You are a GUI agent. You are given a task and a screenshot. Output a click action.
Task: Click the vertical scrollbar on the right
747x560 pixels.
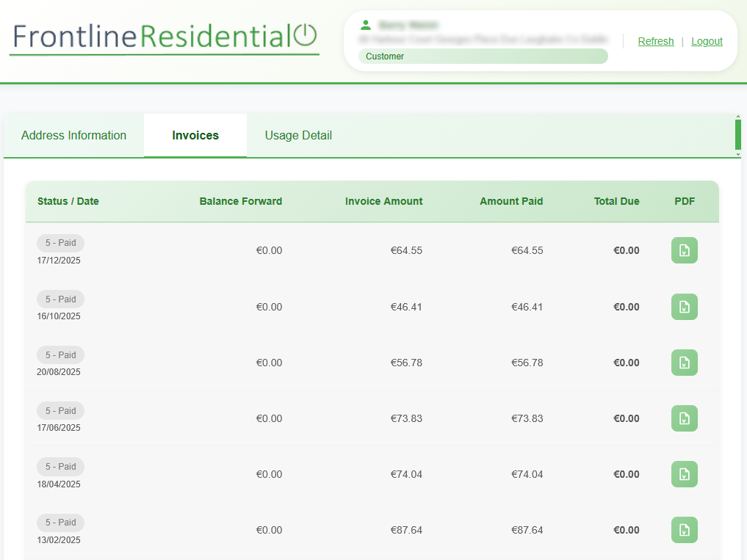(x=739, y=136)
